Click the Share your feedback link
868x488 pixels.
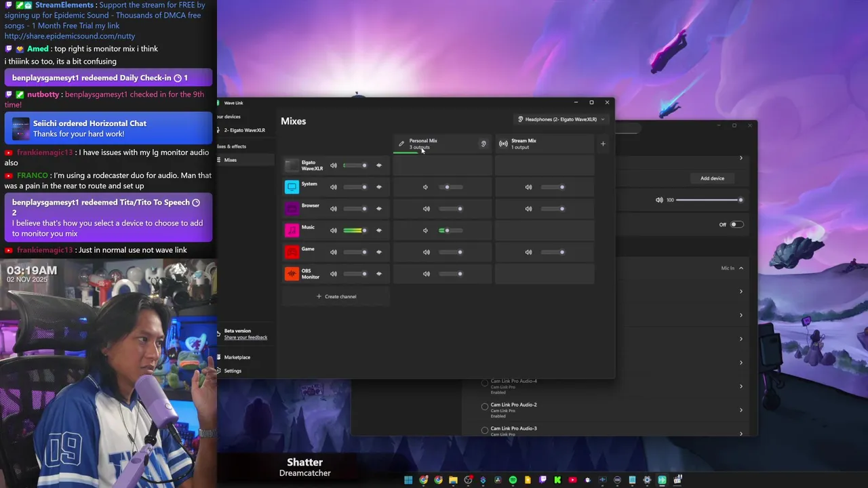[x=245, y=338]
